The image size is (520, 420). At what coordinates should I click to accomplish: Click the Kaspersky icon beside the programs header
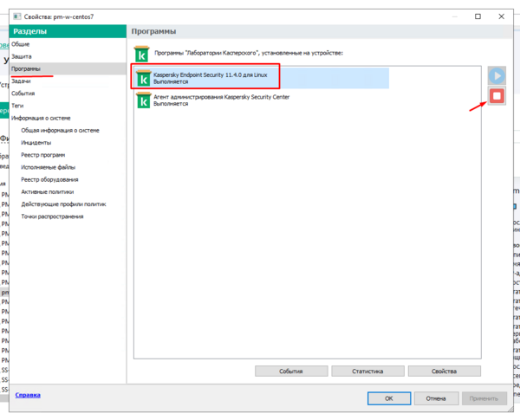tap(141, 54)
